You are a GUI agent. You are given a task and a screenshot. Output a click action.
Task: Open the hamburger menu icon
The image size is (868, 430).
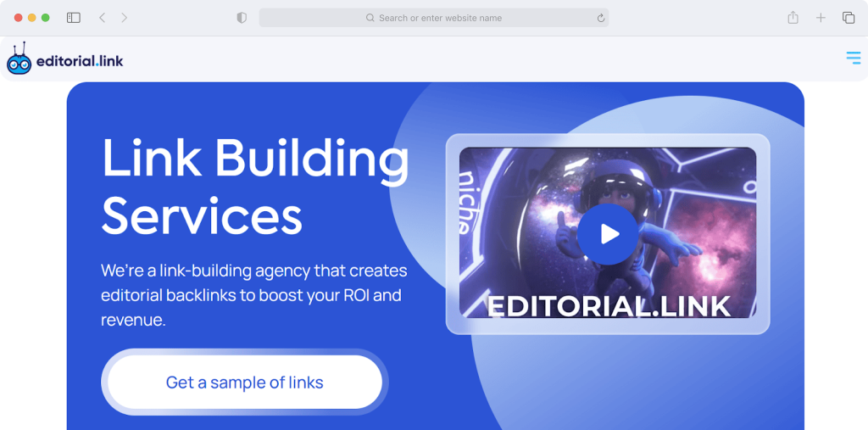pos(853,58)
